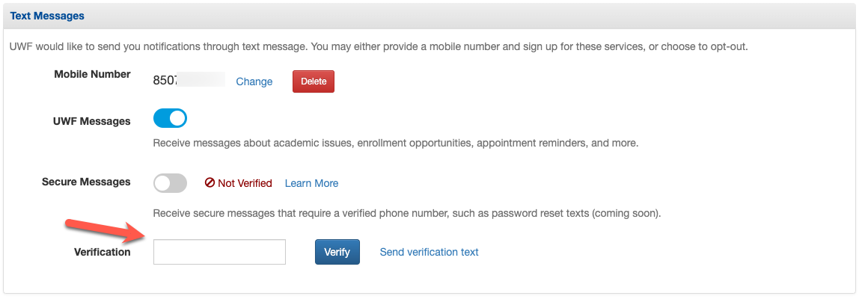The image size is (868, 299).
Task: Click the Verification field label
Action: pyautogui.click(x=103, y=252)
